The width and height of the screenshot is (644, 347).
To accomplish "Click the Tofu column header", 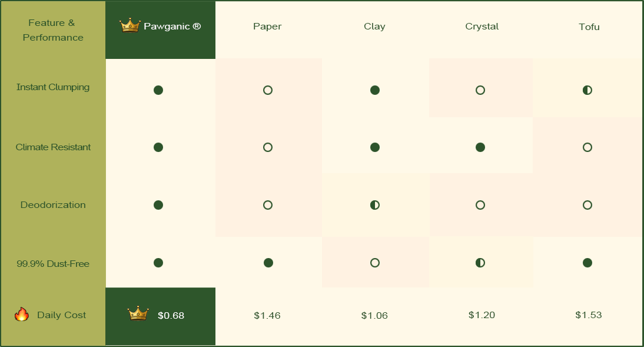I will 589,27.
